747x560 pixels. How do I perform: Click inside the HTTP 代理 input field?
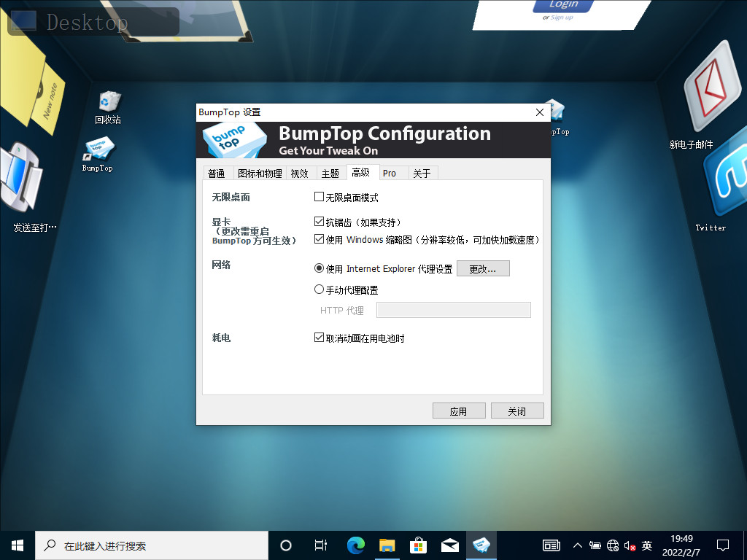(x=453, y=309)
